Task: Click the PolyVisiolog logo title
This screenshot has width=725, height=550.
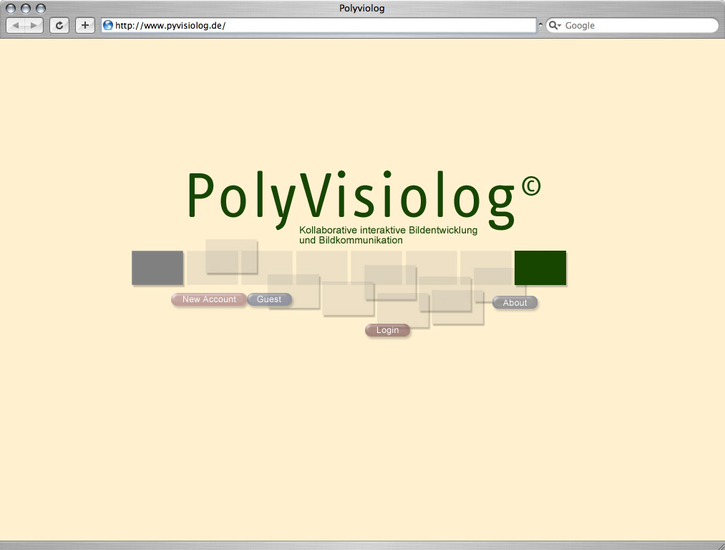Action: tap(363, 200)
